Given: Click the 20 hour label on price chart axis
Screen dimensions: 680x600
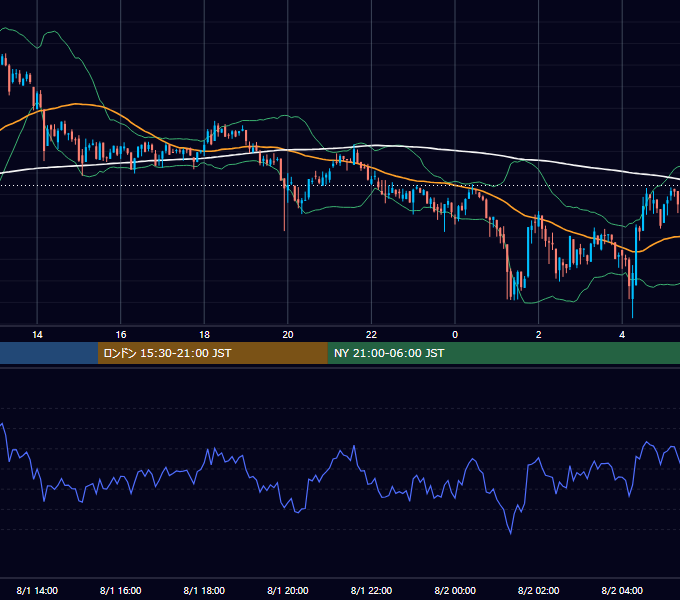Looking at the screenshot, I should click(288, 335).
